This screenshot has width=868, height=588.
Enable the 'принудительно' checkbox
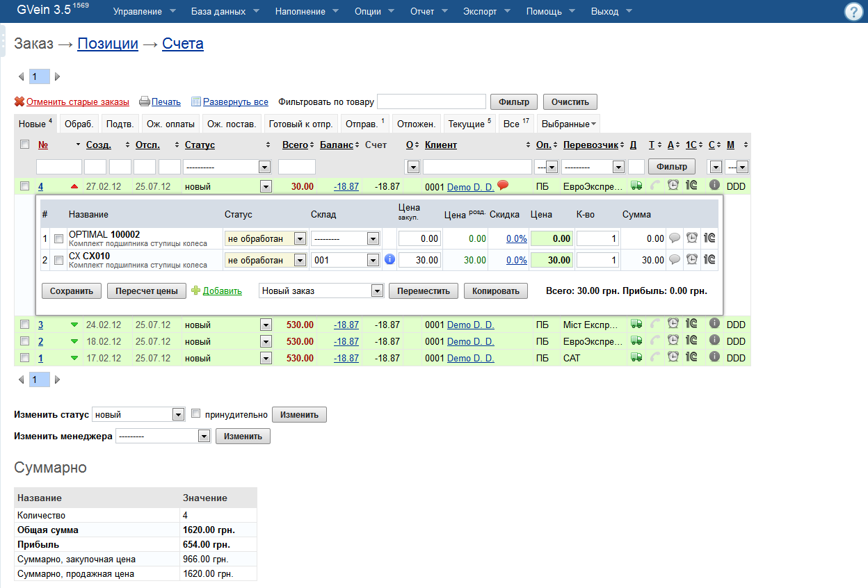(x=196, y=414)
